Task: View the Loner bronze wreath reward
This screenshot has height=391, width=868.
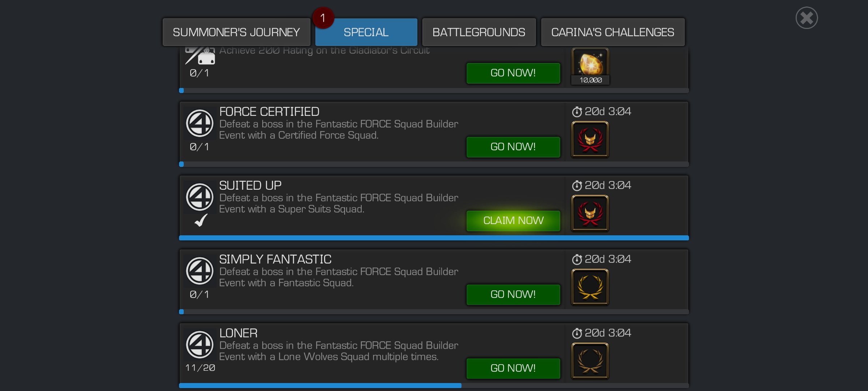Action: pos(590,361)
